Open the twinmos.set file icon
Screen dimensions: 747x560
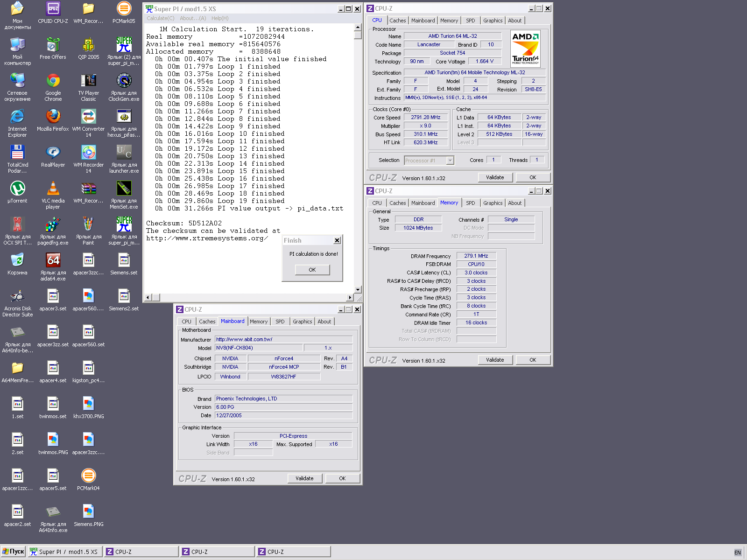click(53, 407)
